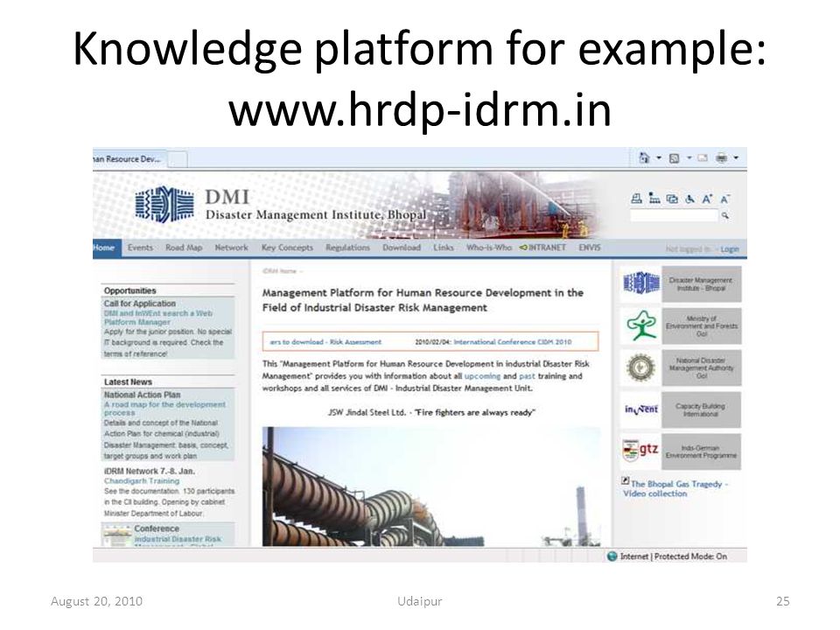This screenshot has width=840, height=630.
Task: Open the Network menu item
Action: [x=231, y=248]
